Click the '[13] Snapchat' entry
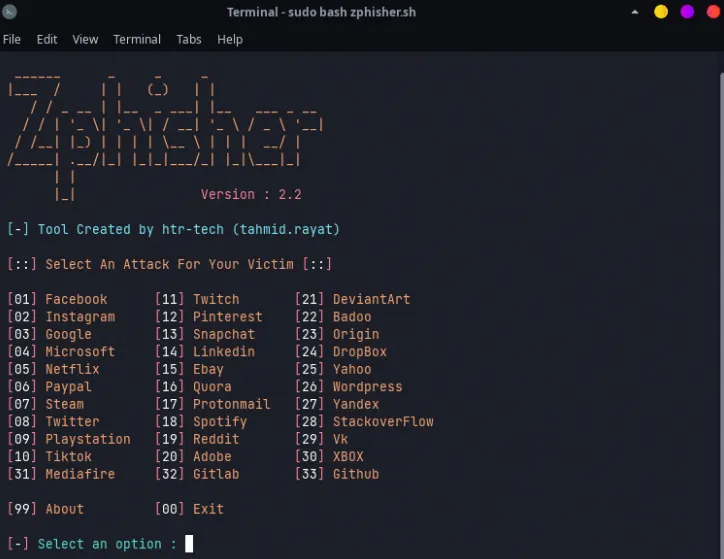 [x=205, y=334]
